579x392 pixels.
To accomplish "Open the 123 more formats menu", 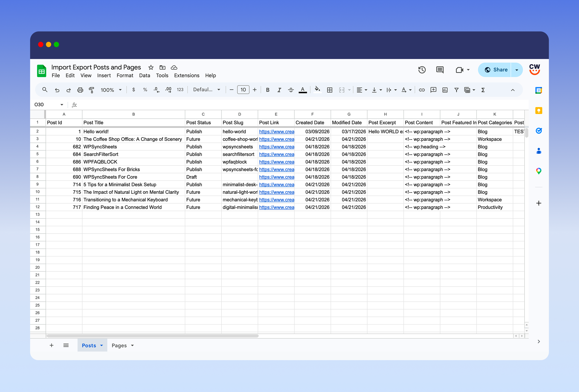I will pos(180,90).
